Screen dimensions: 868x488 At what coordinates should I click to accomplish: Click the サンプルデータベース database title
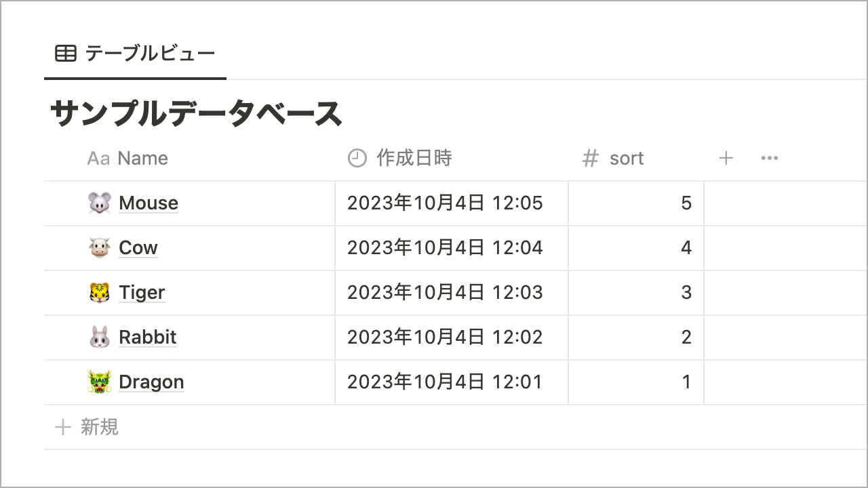tap(196, 114)
